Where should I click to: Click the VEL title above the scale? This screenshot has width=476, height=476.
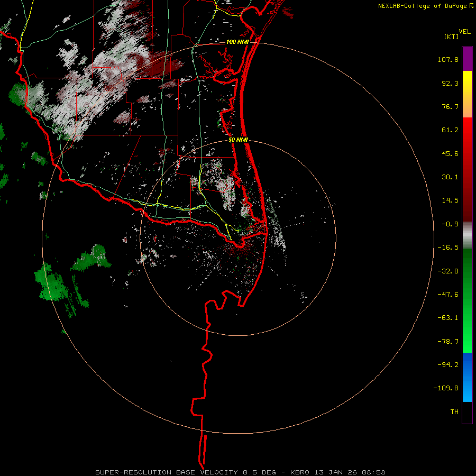point(464,31)
